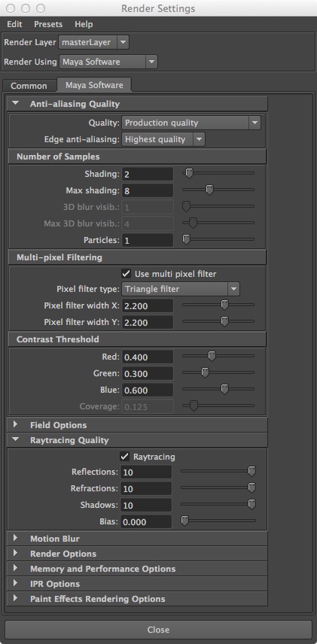Click the Contrast Threshold section header
Image resolution: width=317 pixels, height=644 pixels.
tap(137, 339)
